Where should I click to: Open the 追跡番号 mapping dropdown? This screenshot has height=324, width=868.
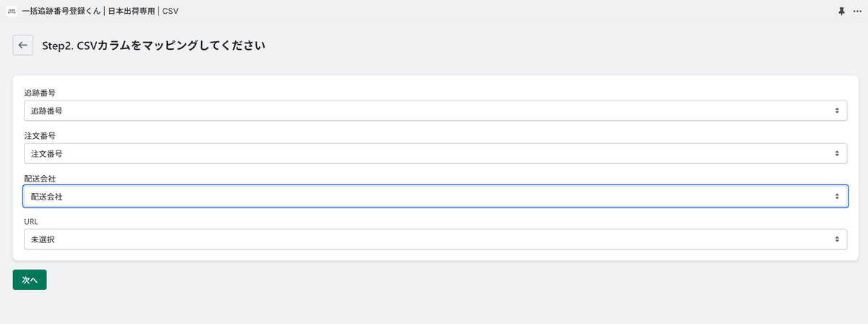[435, 111]
